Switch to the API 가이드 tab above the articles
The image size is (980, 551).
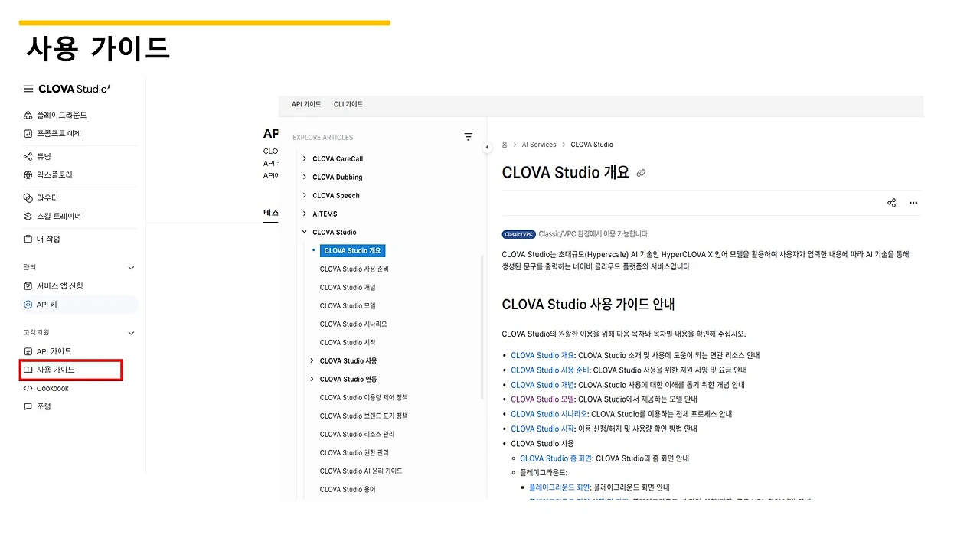point(306,104)
